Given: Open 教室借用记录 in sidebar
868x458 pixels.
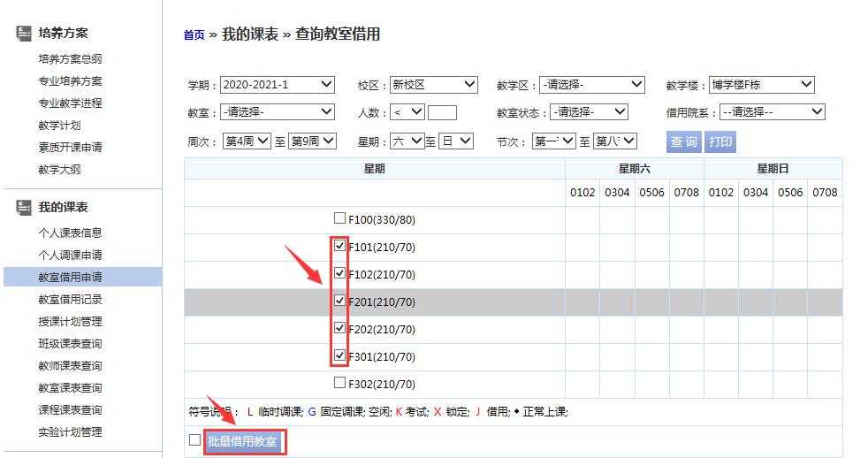Looking at the screenshot, I should (70, 300).
